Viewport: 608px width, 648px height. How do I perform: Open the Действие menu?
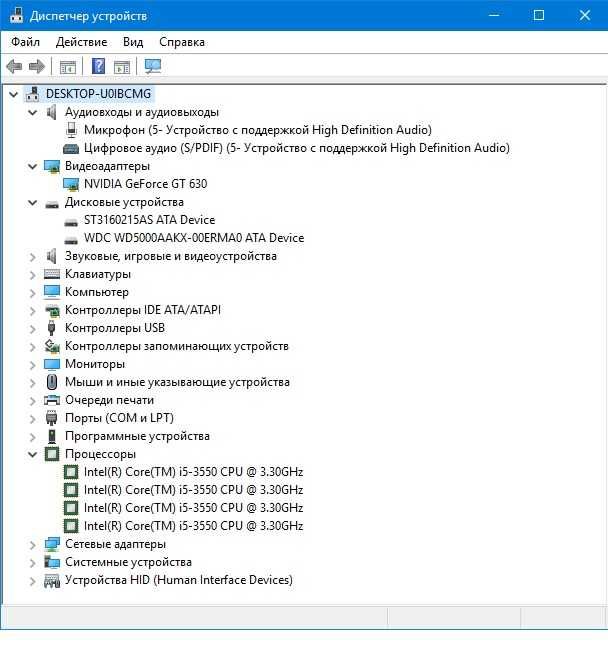[81, 42]
